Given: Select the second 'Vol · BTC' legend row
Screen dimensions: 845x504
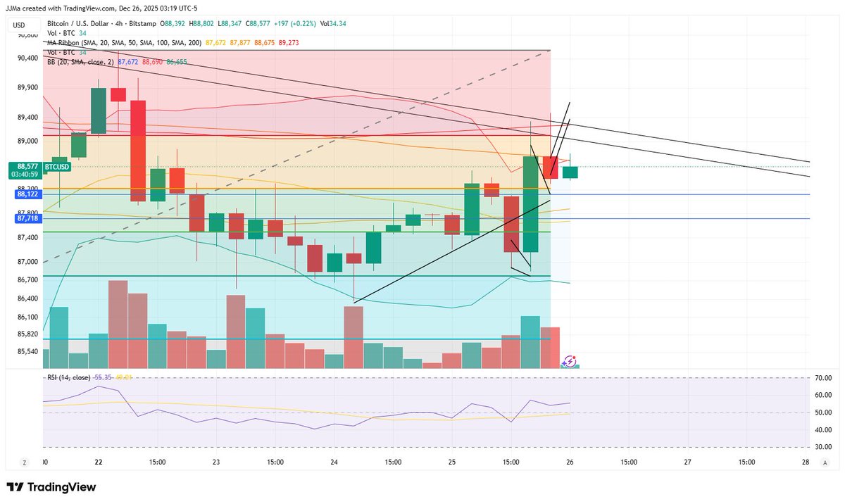Looking at the screenshot, I should (61, 52).
